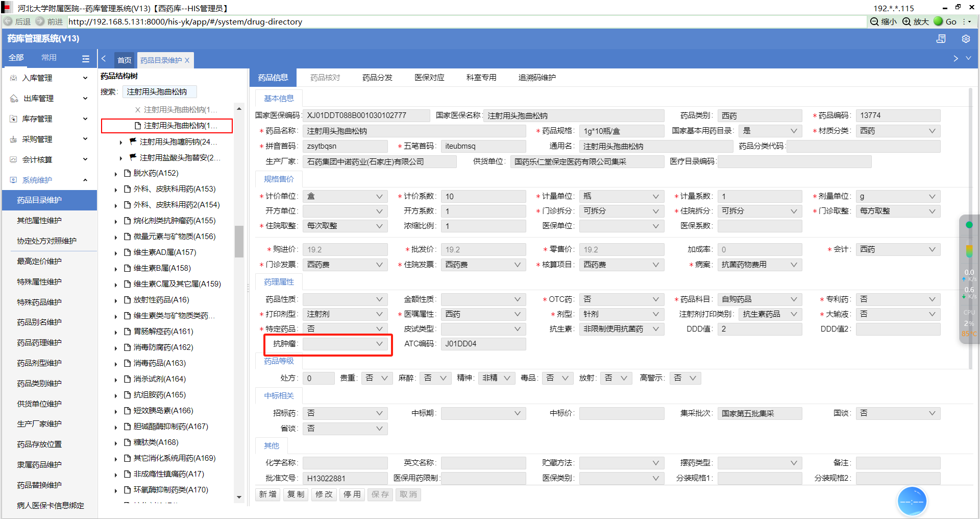Switch to the 追溯码维护 tab

tap(536, 78)
